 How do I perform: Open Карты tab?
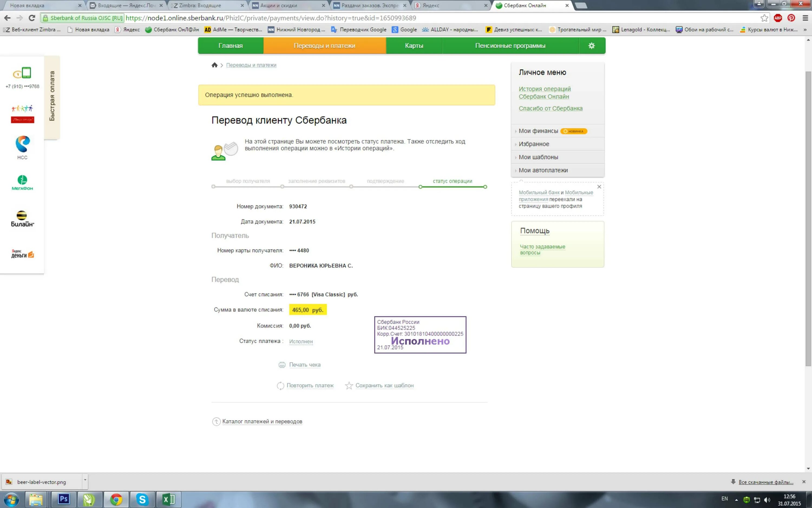point(414,46)
